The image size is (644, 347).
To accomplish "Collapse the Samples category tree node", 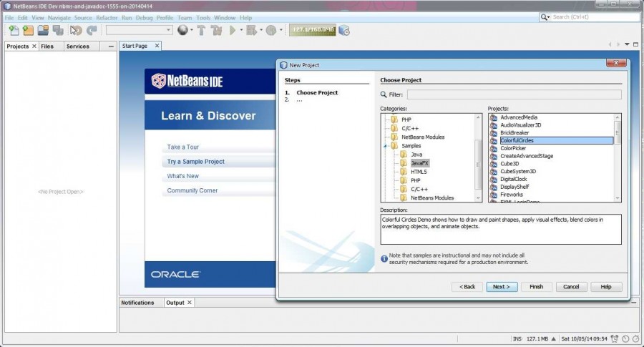I will 385,146.
